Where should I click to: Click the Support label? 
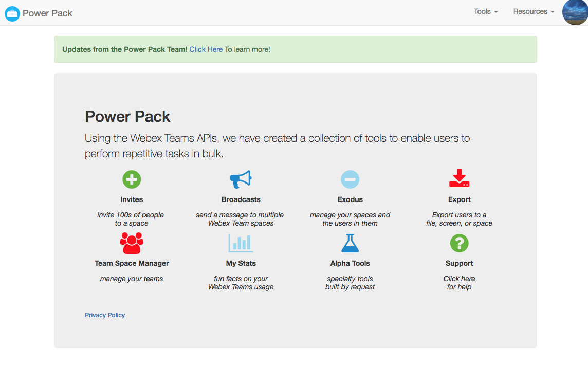coord(459,263)
